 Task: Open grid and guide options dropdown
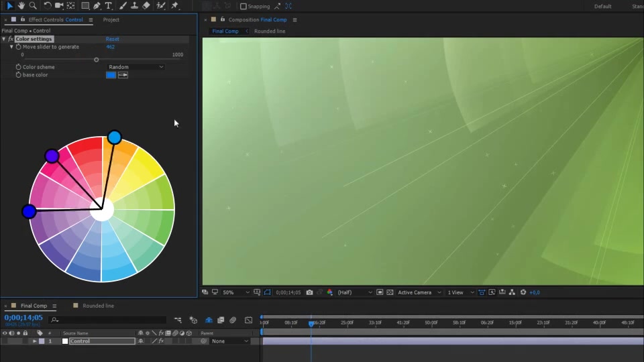pos(257,292)
